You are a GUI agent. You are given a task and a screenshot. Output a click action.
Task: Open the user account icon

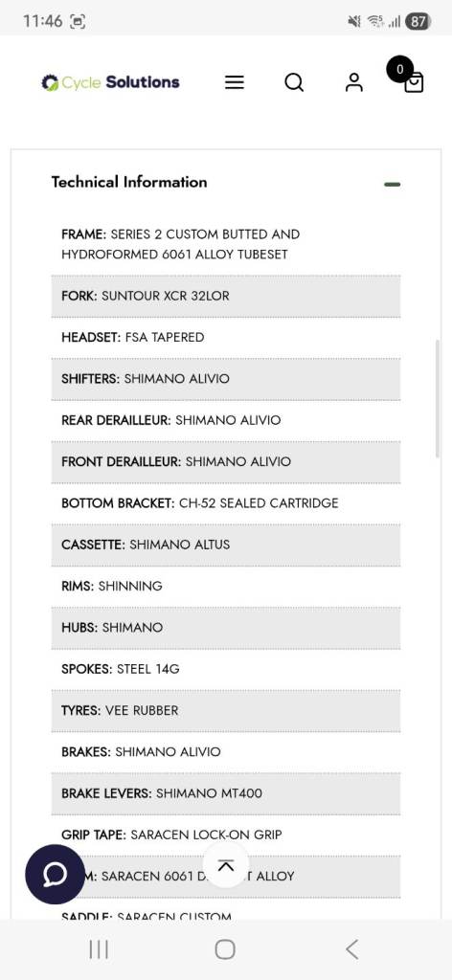[x=354, y=82]
